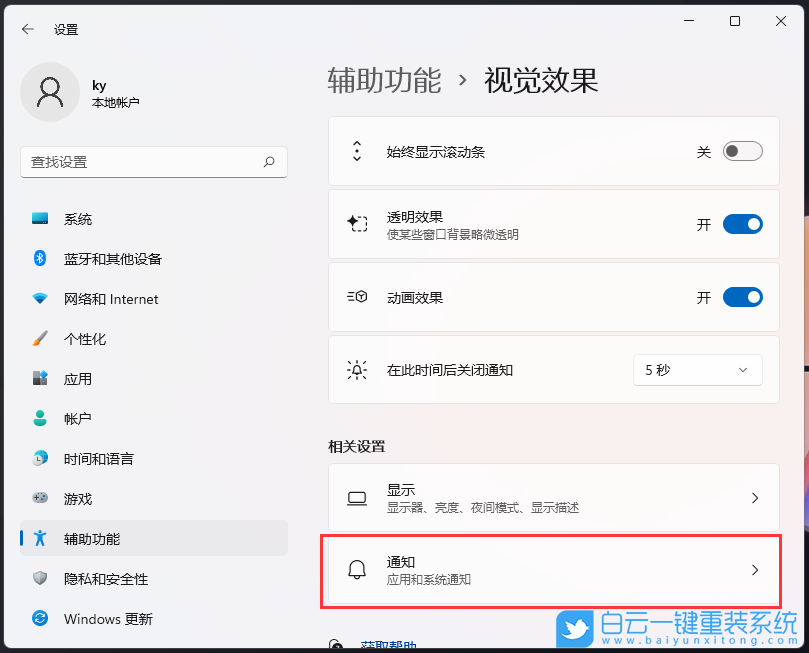
Task: Click the 网络和 Internet globe icon
Action: pos(40,299)
